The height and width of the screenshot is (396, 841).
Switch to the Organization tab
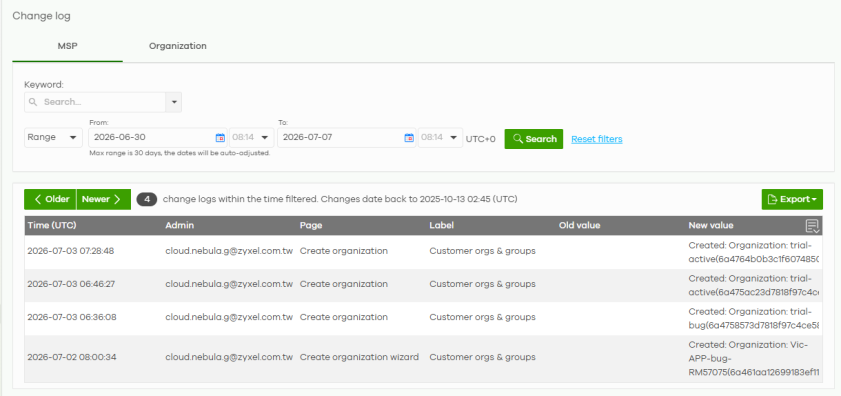tap(178, 46)
